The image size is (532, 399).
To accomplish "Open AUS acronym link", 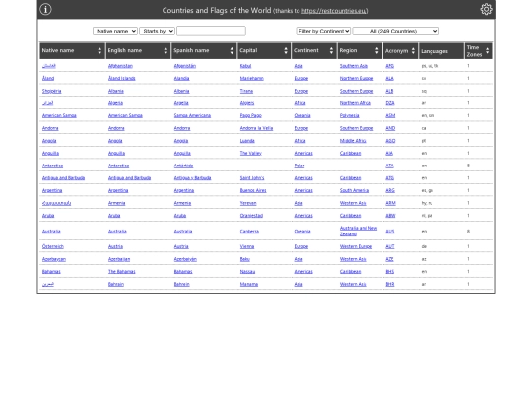I will pyautogui.click(x=390, y=232).
